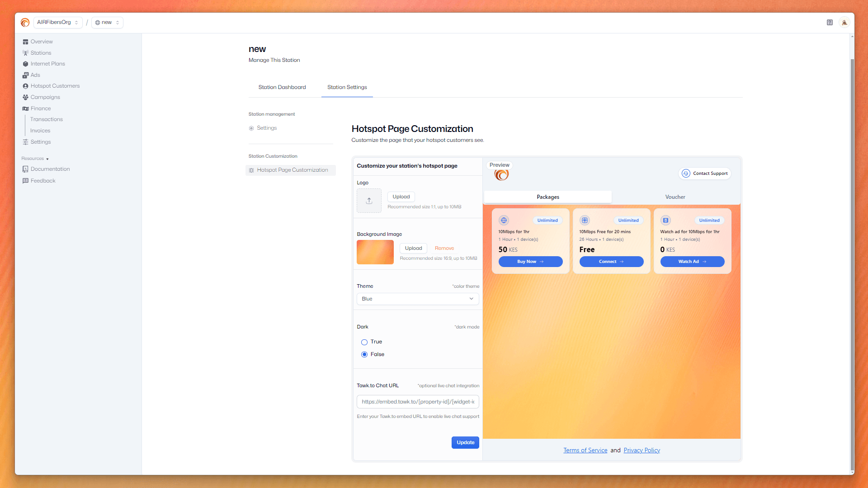Screen dimensions: 868x488
Task: Open Stations via its antenna icon
Action: pos(25,53)
